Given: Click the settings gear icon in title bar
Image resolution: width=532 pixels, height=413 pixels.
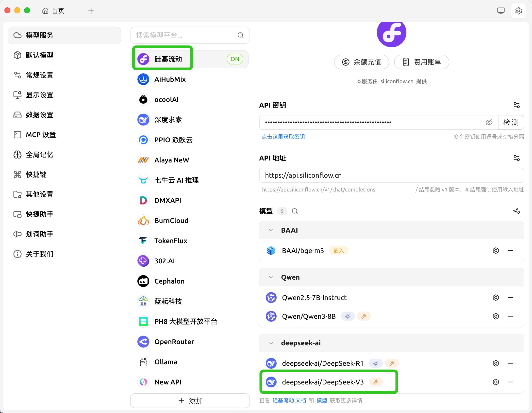Looking at the screenshot, I should [518, 11].
